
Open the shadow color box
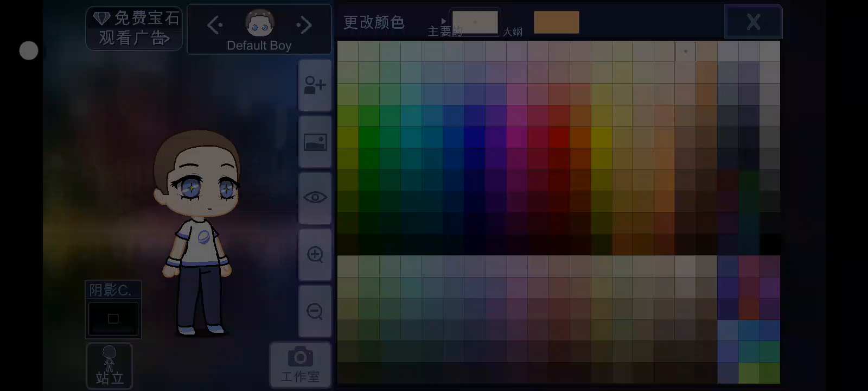(113, 318)
